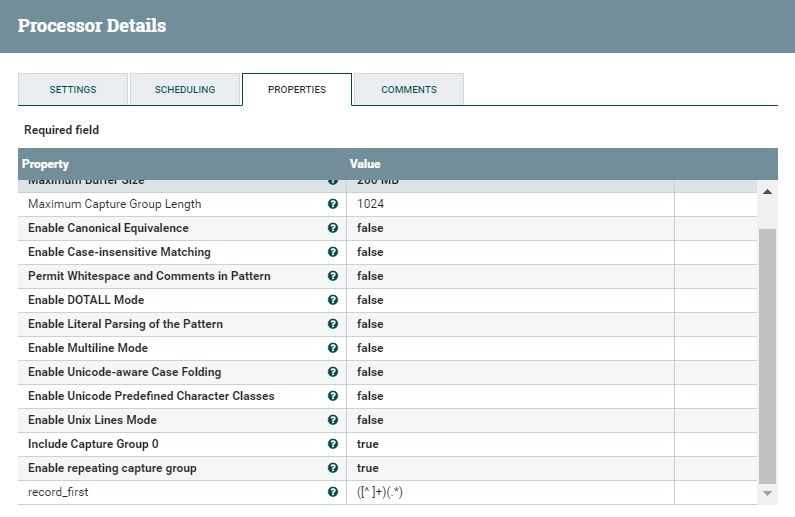
Task: Click the scrollbar down arrow
Action: pyautogui.click(x=767, y=493)
